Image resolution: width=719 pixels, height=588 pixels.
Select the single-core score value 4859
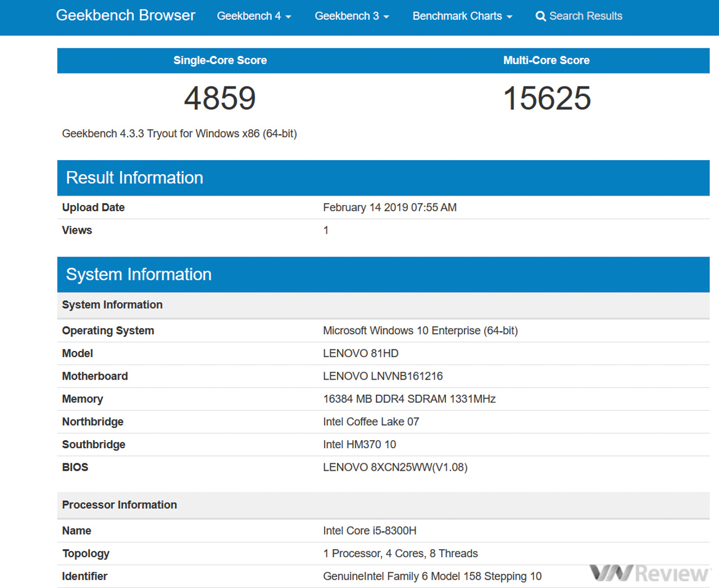(220, 98)
